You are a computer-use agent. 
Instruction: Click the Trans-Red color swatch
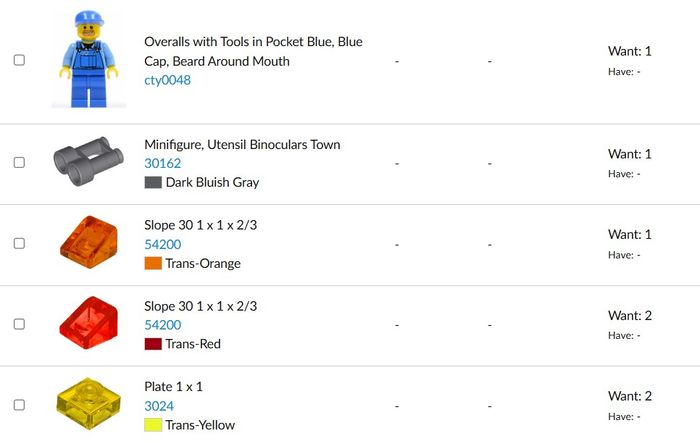153,344
